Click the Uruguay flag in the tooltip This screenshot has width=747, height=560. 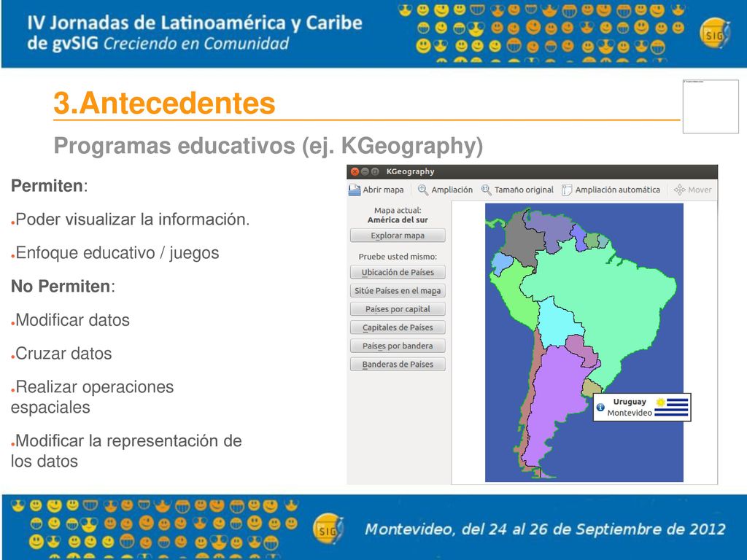pyautogui.click(x=672, y=407)
